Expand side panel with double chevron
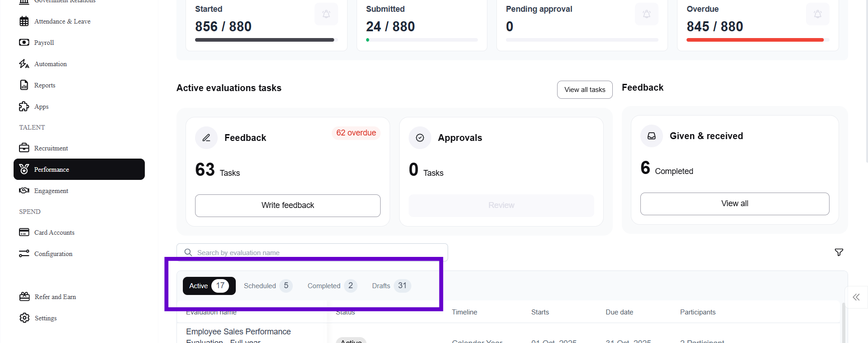This screenshot has height=343, width=868. tap(856, 297)
